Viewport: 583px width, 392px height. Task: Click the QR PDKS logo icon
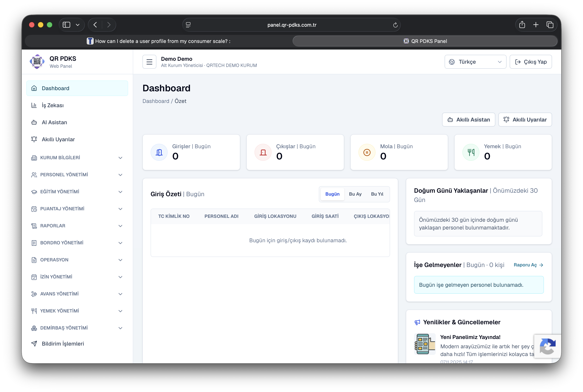[x=37, y=62]
